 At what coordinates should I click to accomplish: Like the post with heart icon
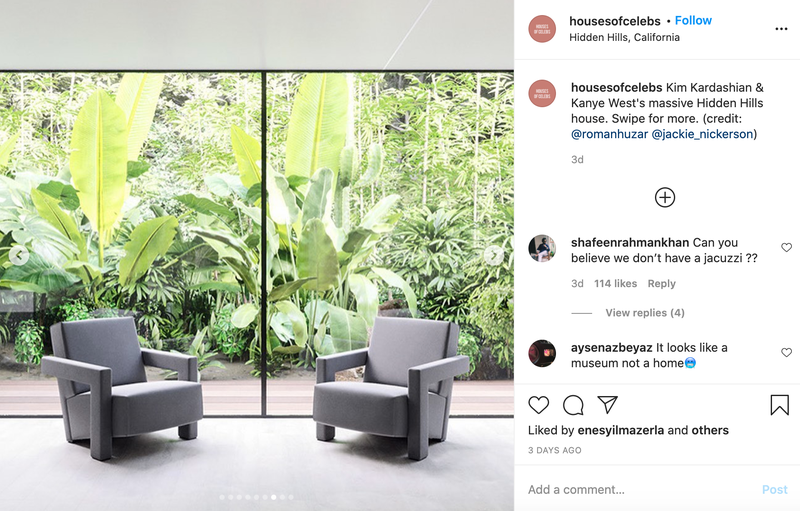click(x=538, y=405)
